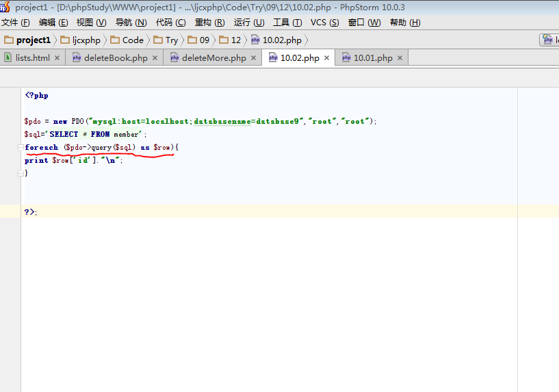Click the PhpStorm application icon in title bar
Image resolution: width=559 pixels, height=392 pixels.
point(5,6)
